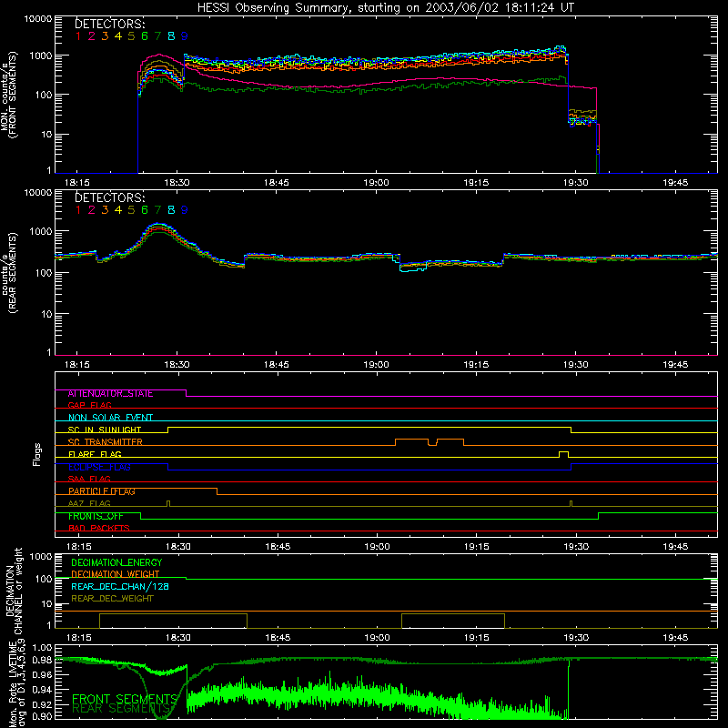
Task: Click the SAA_FLAG label
Action: pos(89,479)
